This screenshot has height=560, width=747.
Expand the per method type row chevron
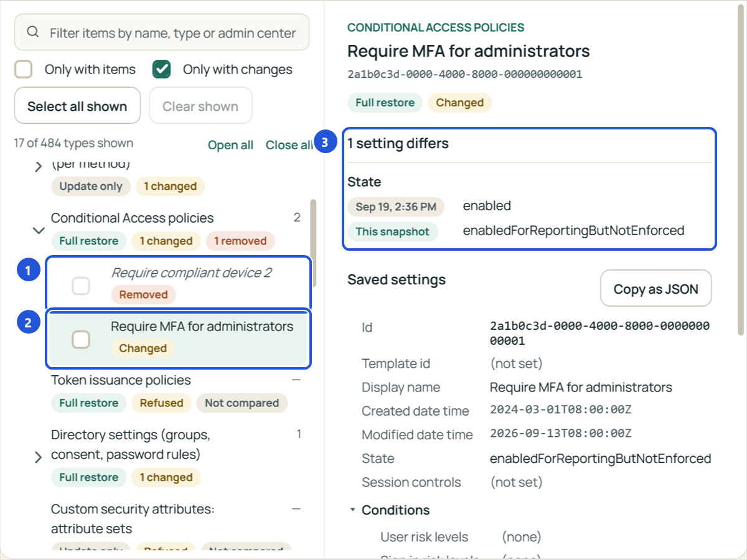click(39, 166)
